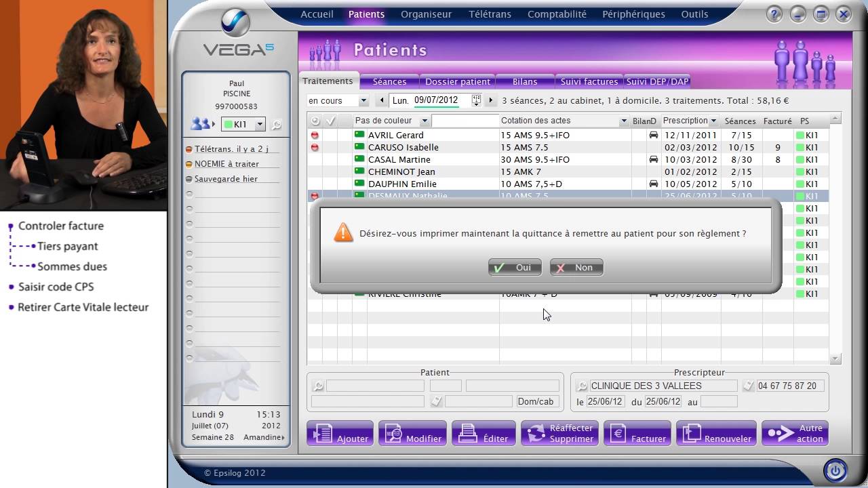Click Modifier button
Screen dimensions: 868x488
point(412,433)
